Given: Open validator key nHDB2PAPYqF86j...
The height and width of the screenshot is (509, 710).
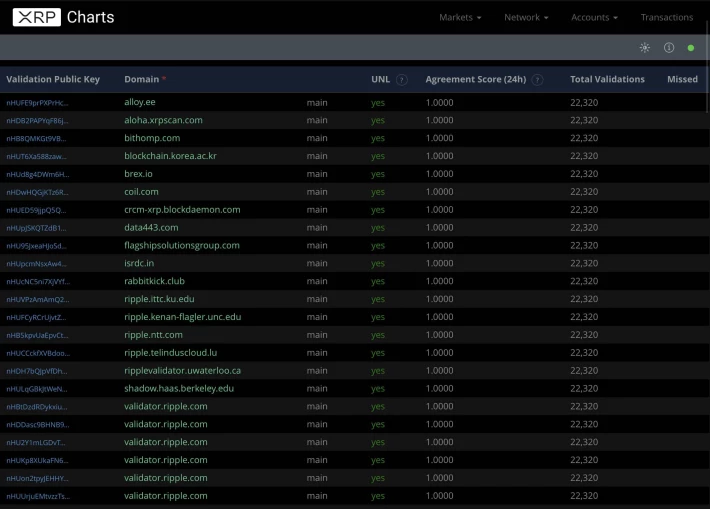Looking at the screenshot, I should (x=37, y=121).
